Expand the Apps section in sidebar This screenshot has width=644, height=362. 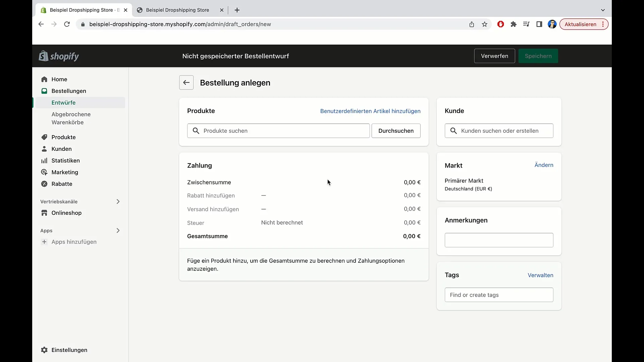tap(118, 230)
